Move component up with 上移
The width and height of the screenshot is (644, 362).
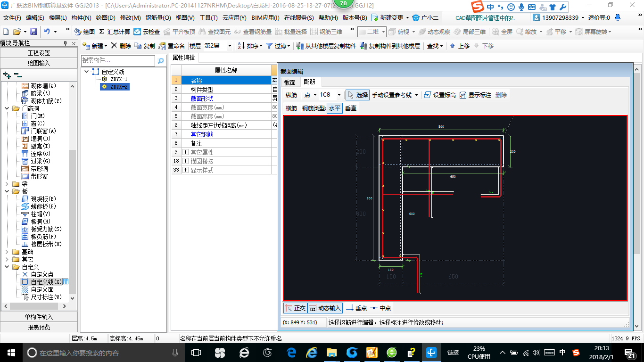coord(460,46)
